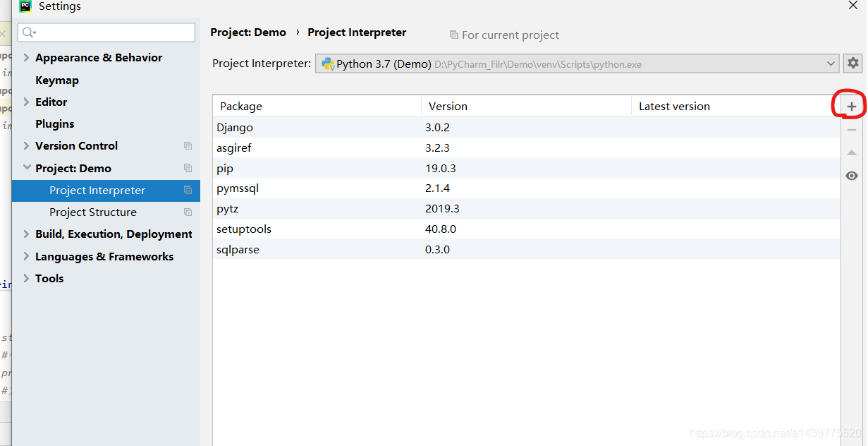
Task: Select Keymap in the settings tree
Action: click(57, 80)
